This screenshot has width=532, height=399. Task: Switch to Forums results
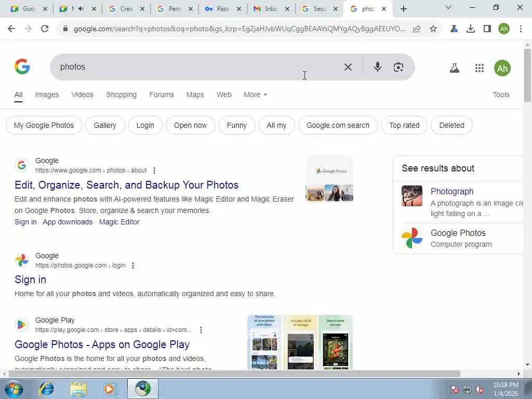tap(162, 95)
